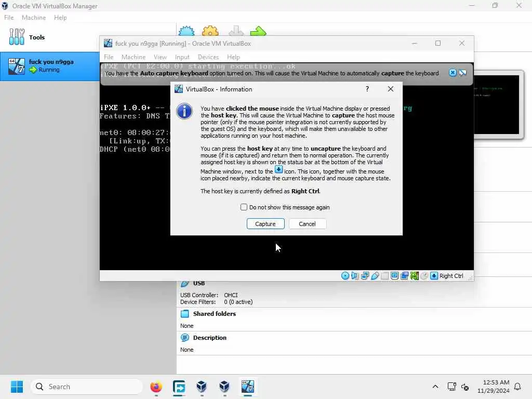This screenshot has height=399, width=532.
Task: Click the display monitor status bar icon
Action: click(395, 276)
